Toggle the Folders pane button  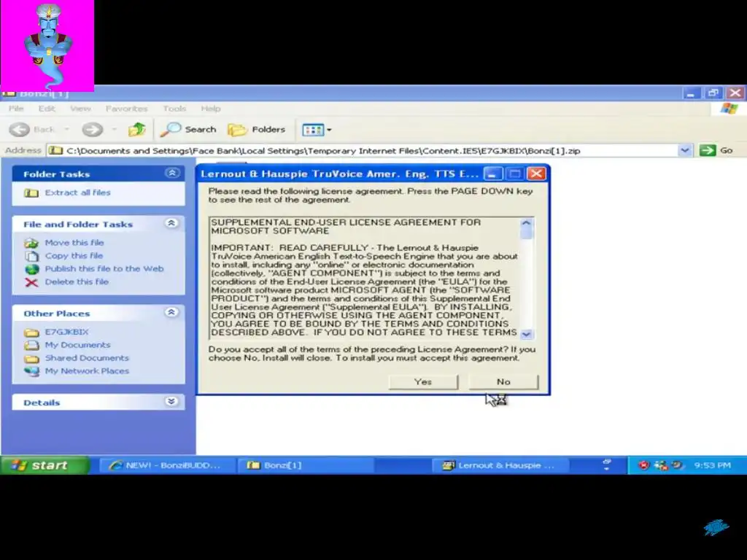coord(257,130)
